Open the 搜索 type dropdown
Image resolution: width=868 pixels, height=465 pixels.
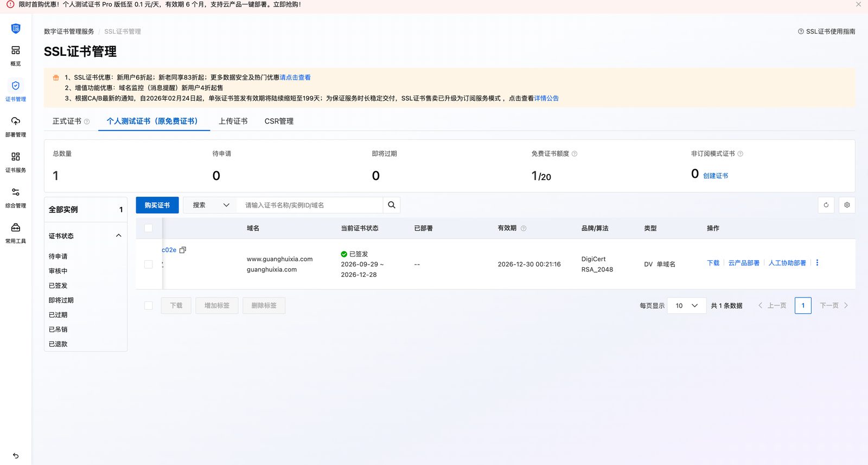(x=210, y=205)
